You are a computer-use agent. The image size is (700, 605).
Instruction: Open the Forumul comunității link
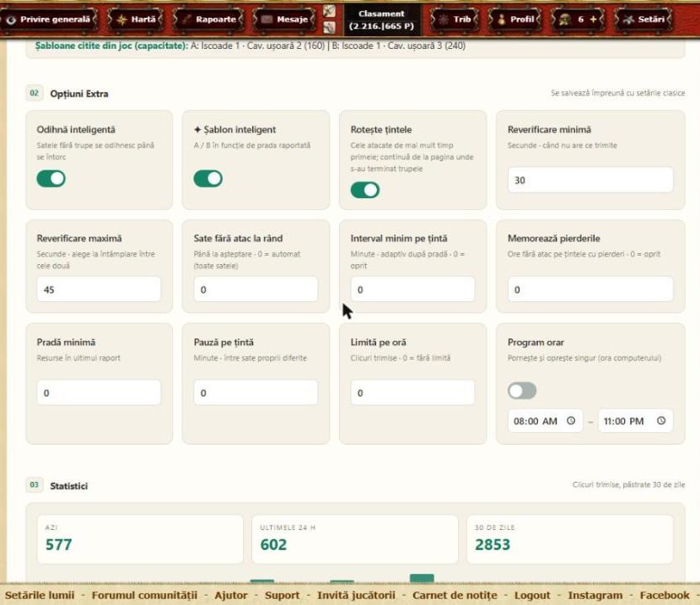tap(144, 595)
